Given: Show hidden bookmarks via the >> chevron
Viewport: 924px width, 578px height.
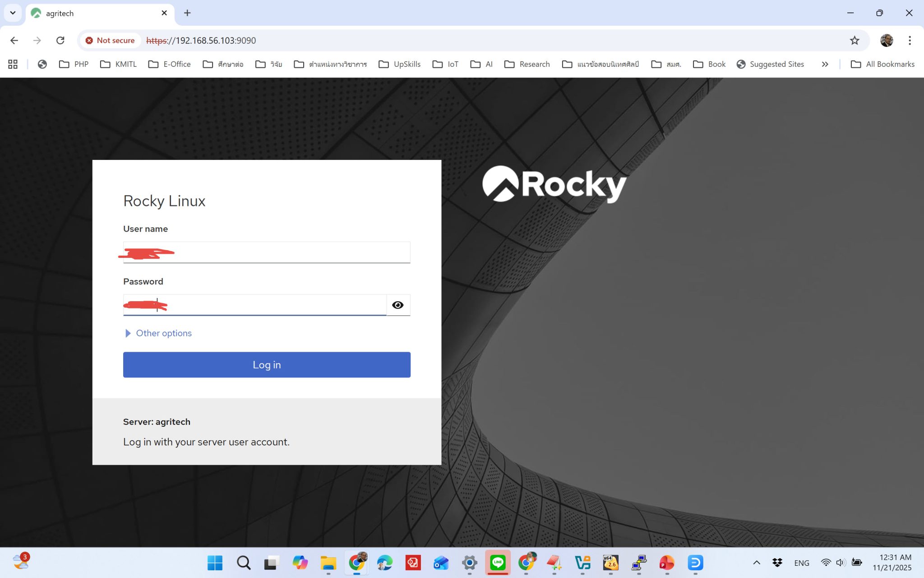Looking at the screenshot, I should click(x=825, y=64).
